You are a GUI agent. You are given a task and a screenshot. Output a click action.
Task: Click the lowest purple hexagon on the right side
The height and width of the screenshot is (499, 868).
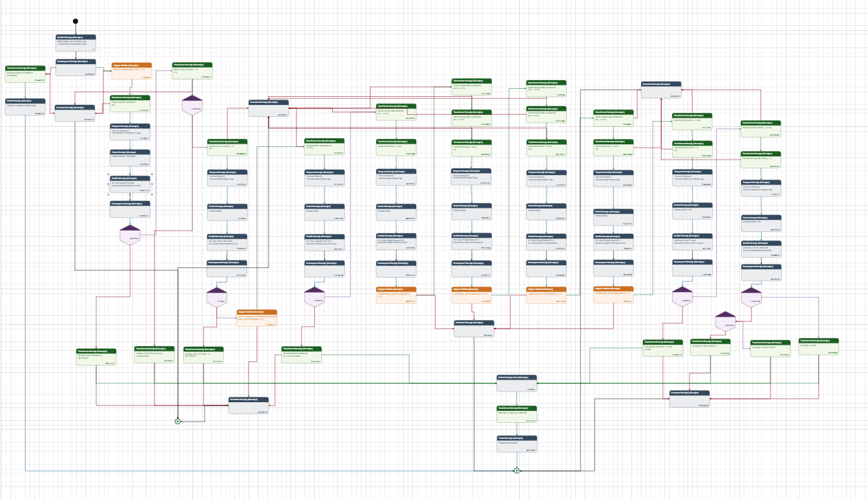(x=725, y=321)
